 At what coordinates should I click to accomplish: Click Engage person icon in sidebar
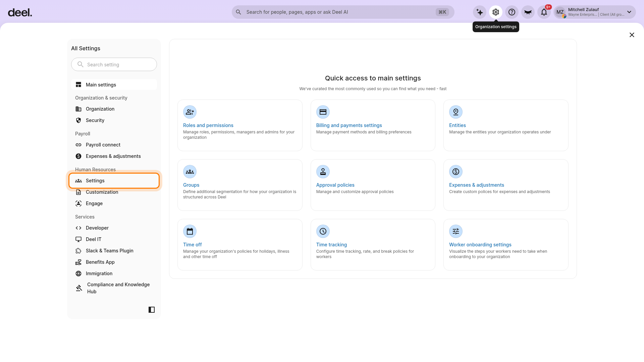coord(78,203)
